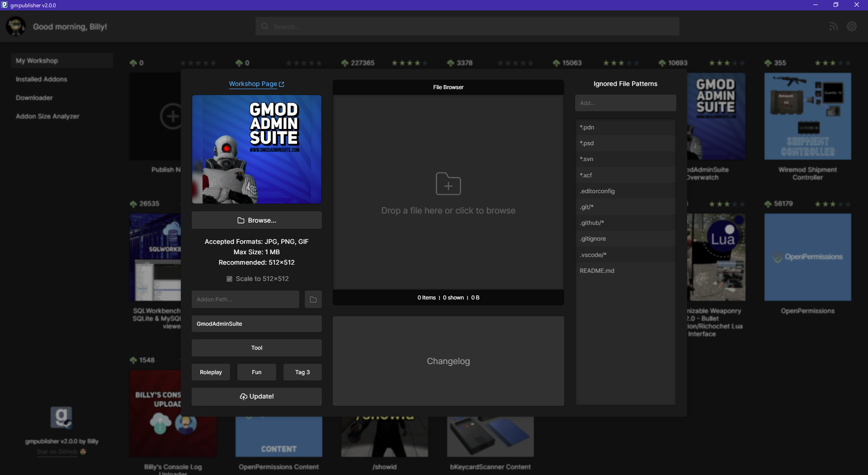Open the Addon Size Analyzer
The width and height of the screenshot is (868, 475).
pyautogui.click(x=47, y=116)
